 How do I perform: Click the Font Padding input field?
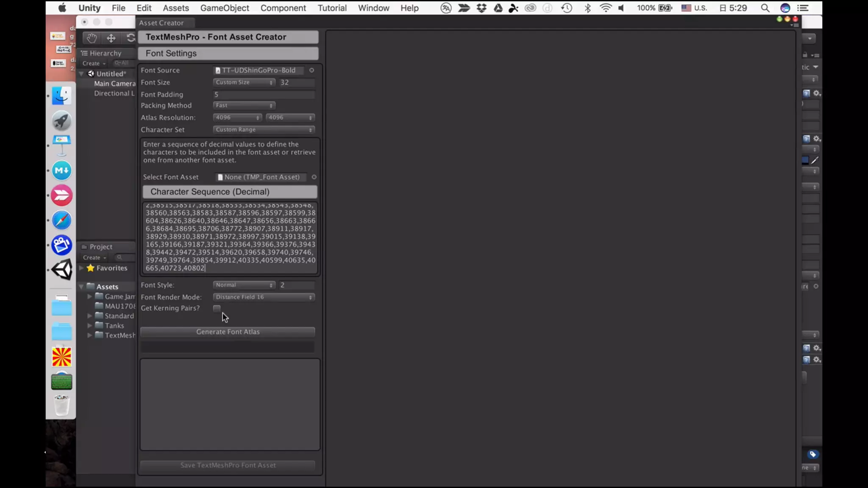tap(264, 94)
